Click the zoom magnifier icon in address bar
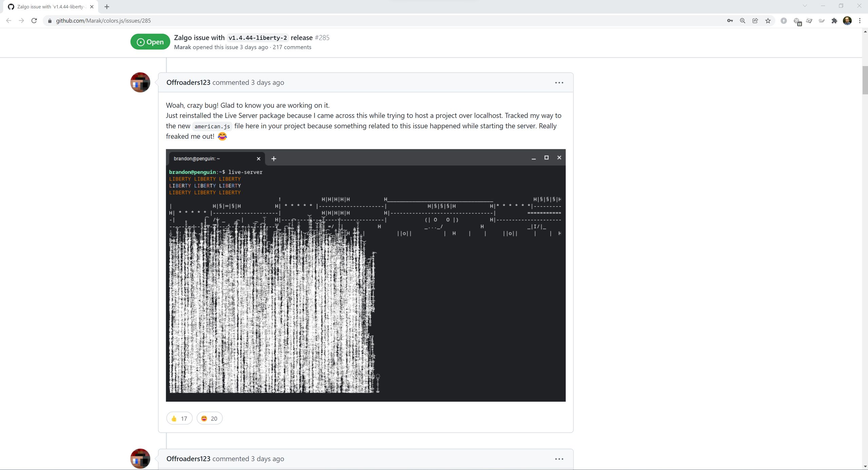The height and width of the screenshot is (470, 868). click(x=743, y=21)
